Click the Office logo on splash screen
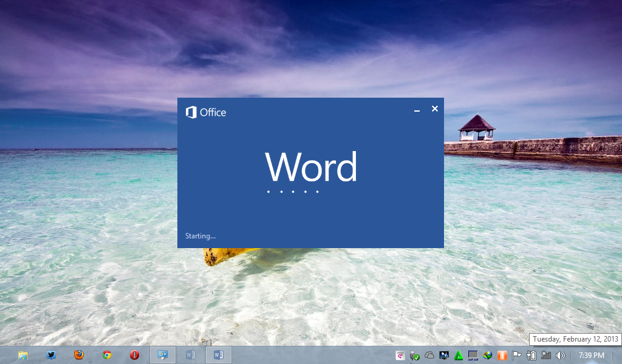The image size is (622, 364). (x=206, y=112)
